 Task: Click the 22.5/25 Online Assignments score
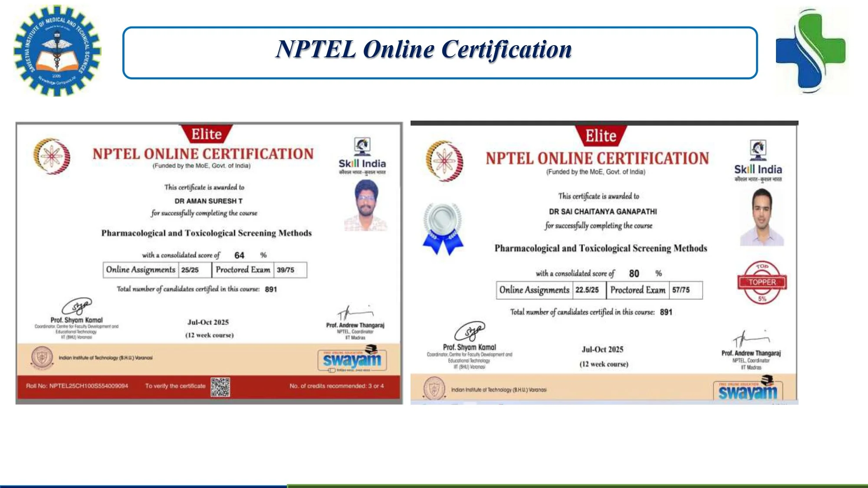(587, 290)
